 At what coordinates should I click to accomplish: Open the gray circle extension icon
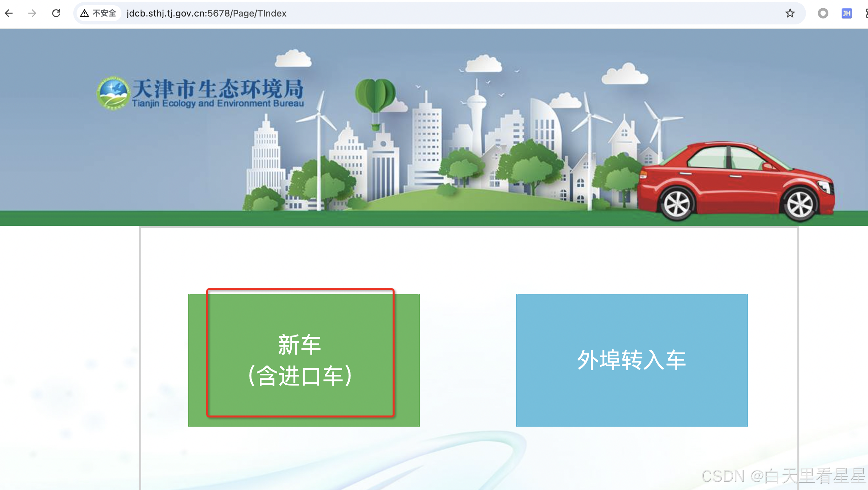point(823,13)
